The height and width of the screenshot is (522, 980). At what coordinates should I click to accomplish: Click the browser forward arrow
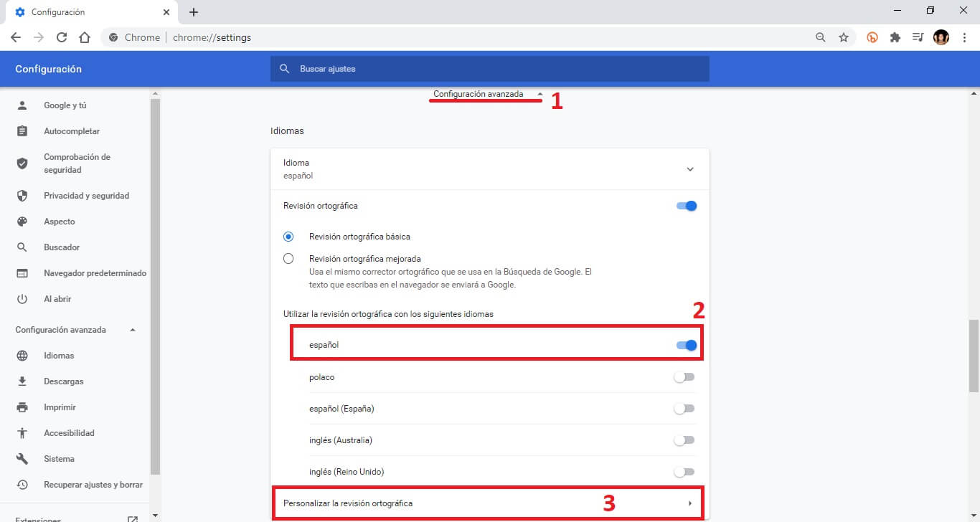point(39,37)
